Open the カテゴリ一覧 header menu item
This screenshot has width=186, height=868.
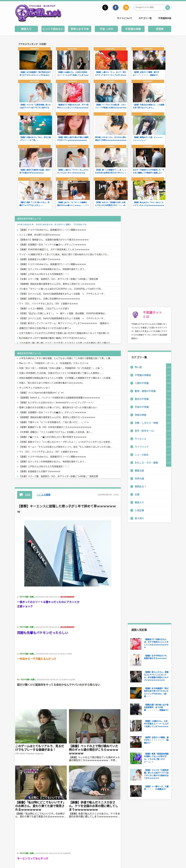(145, 18)
